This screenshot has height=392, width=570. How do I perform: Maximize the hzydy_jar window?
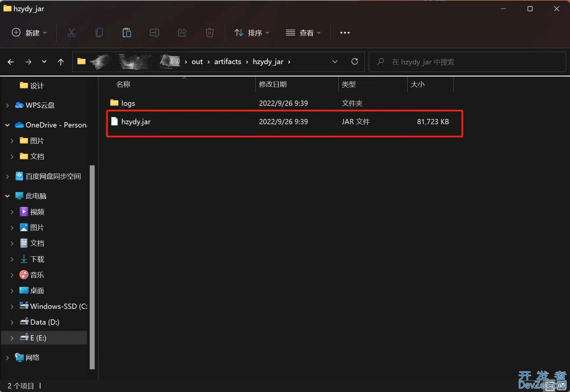[x=530, y=9]
